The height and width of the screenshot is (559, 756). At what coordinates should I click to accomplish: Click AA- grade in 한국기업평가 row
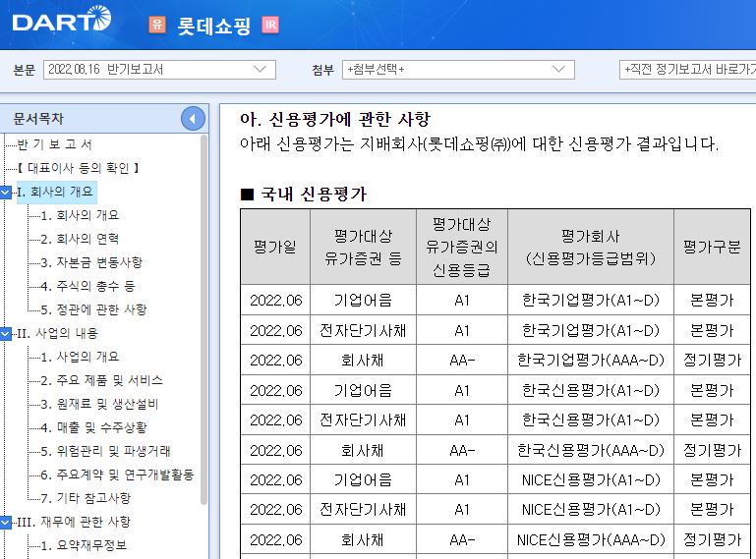point(462,360)
